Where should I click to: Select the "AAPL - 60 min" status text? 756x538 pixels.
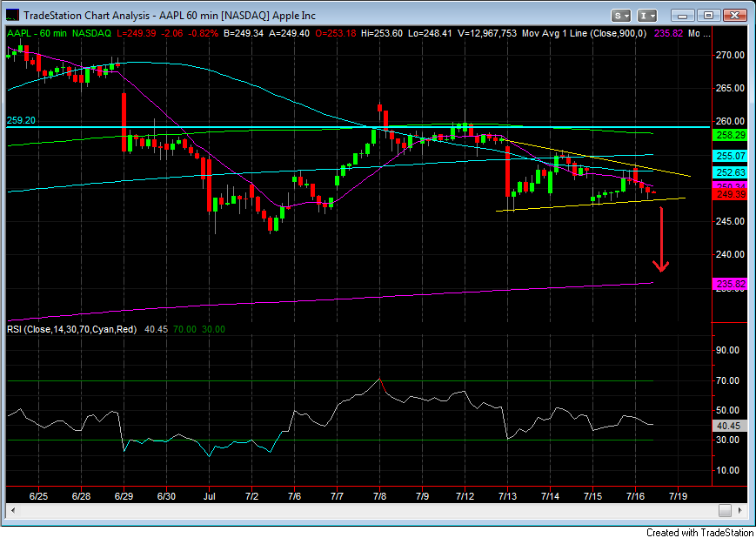(x=37, y=33)
